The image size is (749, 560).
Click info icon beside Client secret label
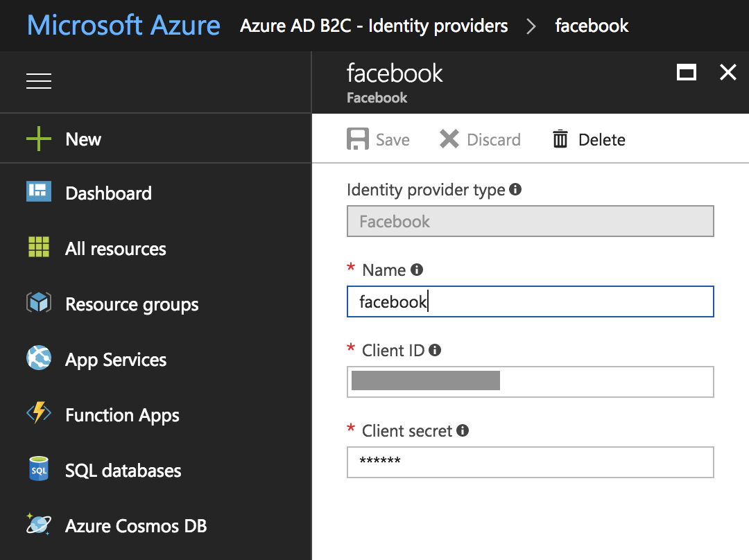click(x=463, y=430)
